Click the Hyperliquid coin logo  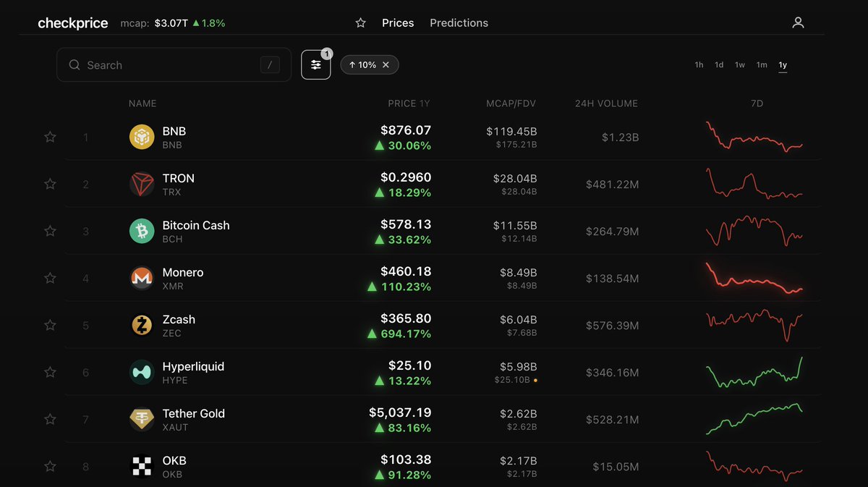click(141, 372)
